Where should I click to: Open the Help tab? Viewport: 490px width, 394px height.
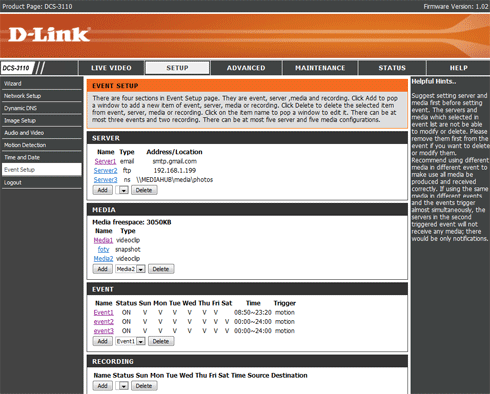coord(459,68)
